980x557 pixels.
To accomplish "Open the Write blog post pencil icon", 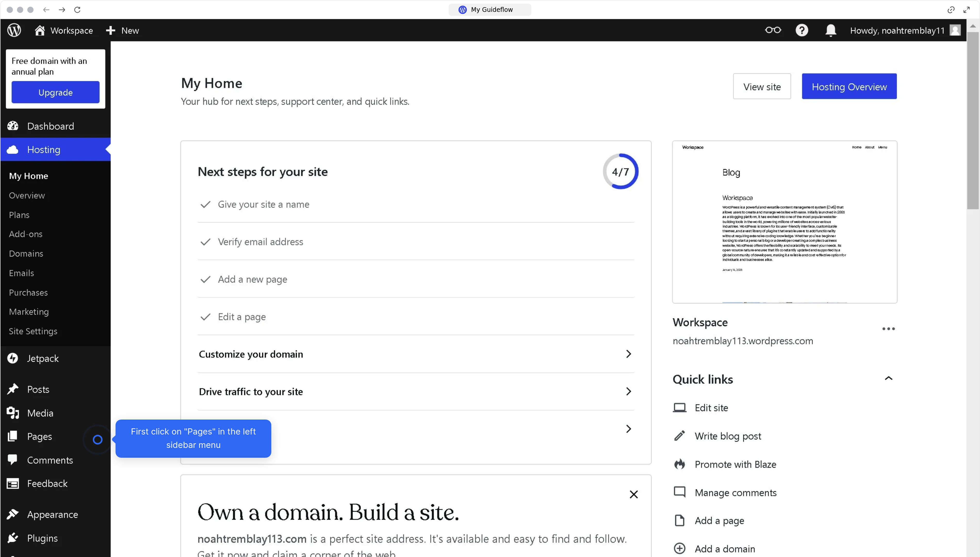I will [679, 435].
